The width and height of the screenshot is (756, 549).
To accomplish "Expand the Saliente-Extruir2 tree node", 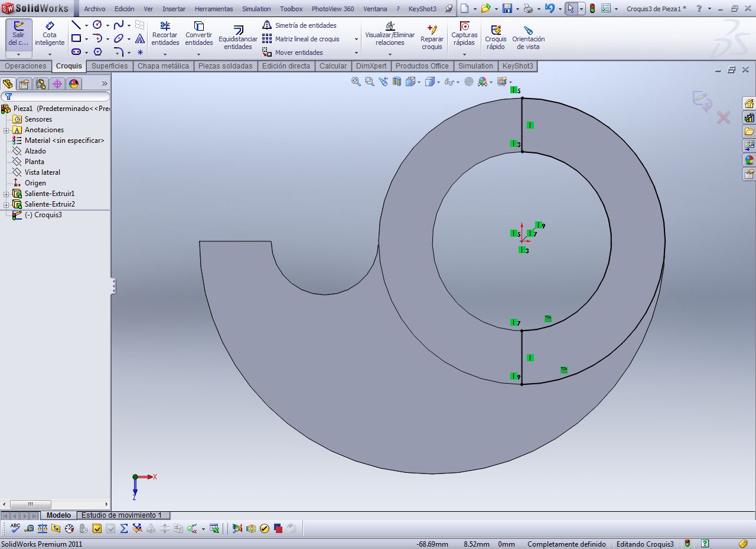I will coord(6,204).
